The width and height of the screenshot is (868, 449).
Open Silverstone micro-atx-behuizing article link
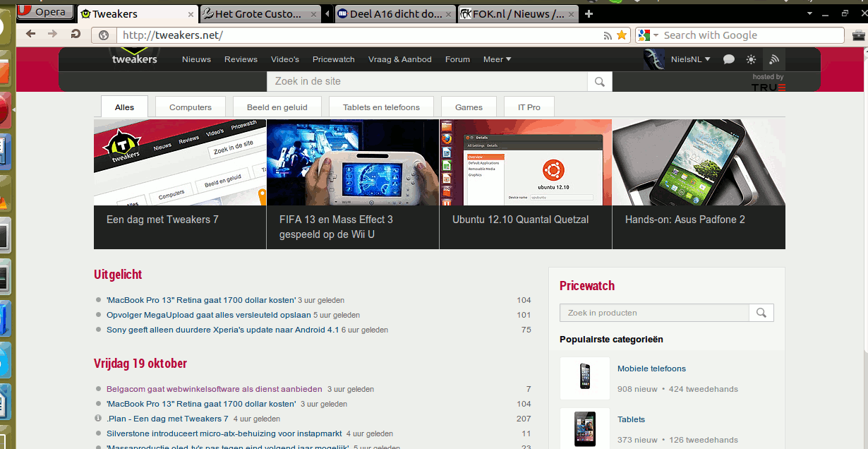[224, 433]
